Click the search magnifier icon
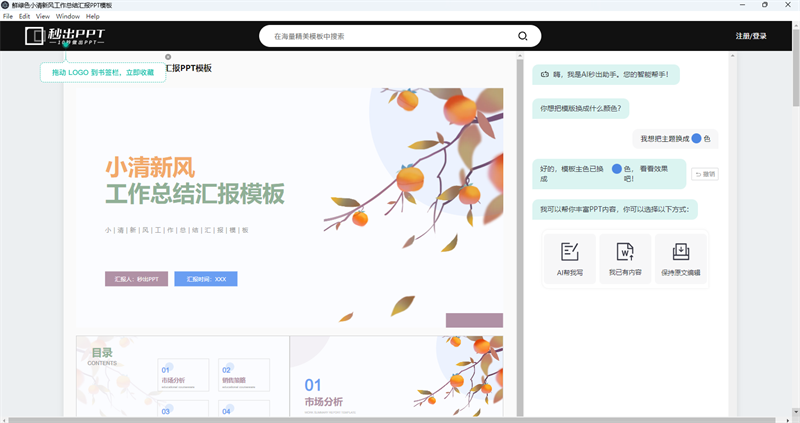 (x=522, y=36)
